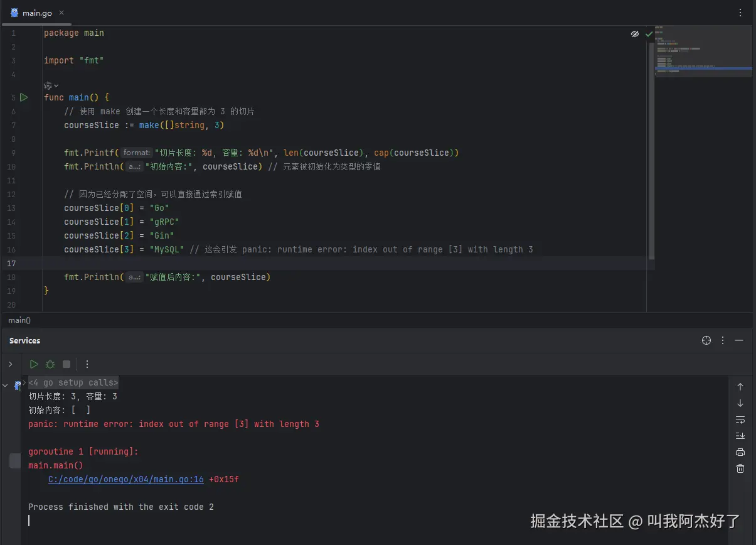Toggle soft-wrap in the console
The height and width of the screenshot is (545, 756).
pyautogui.click(x=740, y=419)
